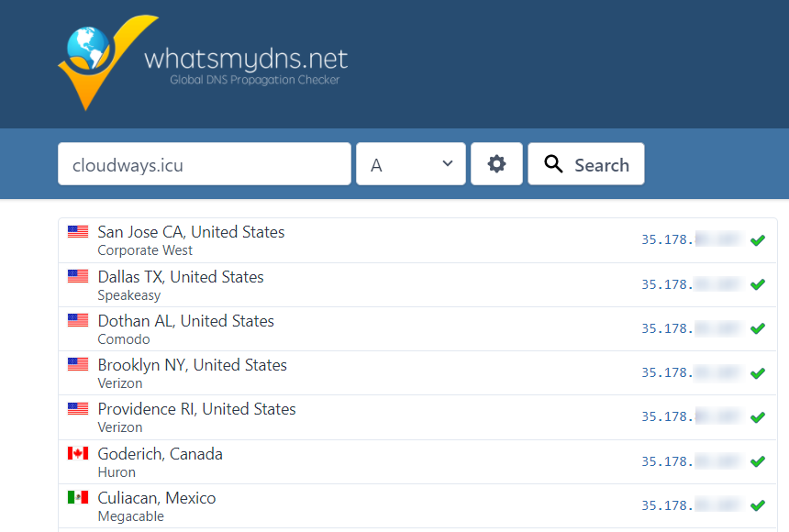Click the flag icon beside Brooklyn NY

coord(78,364)
